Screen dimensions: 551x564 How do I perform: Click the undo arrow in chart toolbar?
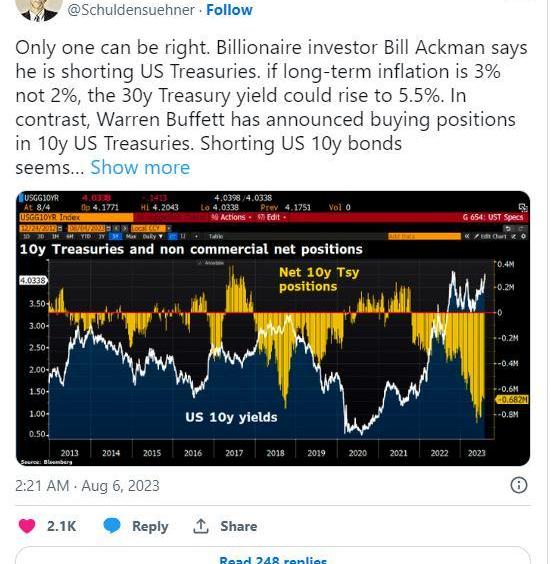[508, 229]
